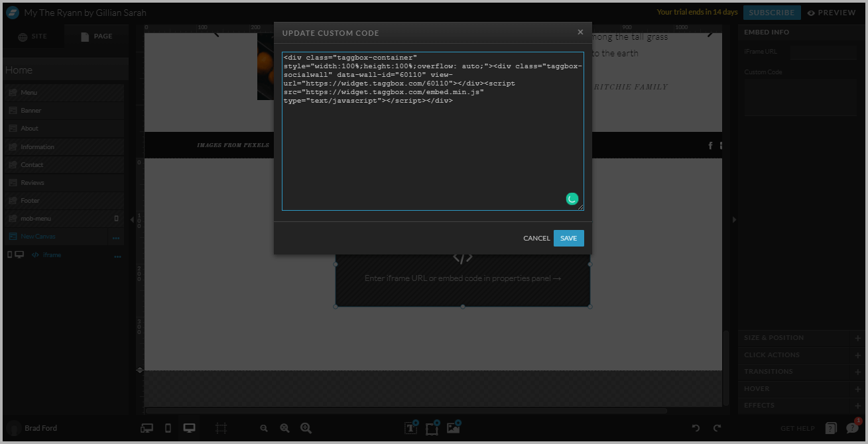Click the zoom out magnifier icon
The width and height of the screenshot is (868, 444).
(263, 428)
